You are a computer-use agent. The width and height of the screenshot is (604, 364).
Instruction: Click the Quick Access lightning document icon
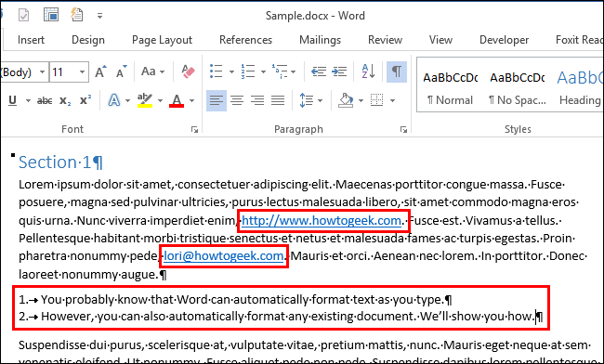pyautogui.click(x=76, y=15)
